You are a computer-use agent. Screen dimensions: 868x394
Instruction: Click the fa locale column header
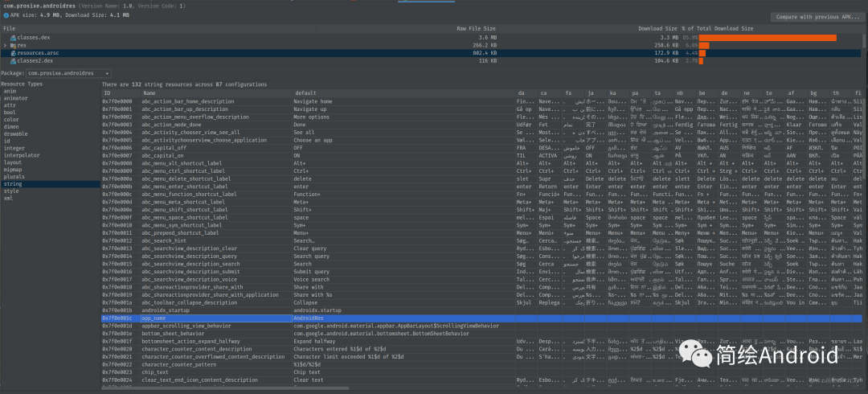pos(568,93)
